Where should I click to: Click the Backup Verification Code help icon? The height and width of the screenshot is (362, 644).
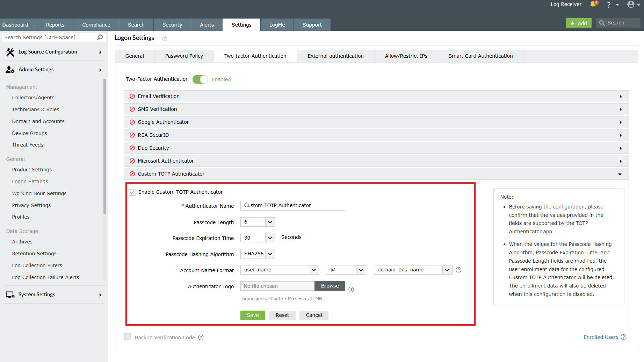click(201, 338)
